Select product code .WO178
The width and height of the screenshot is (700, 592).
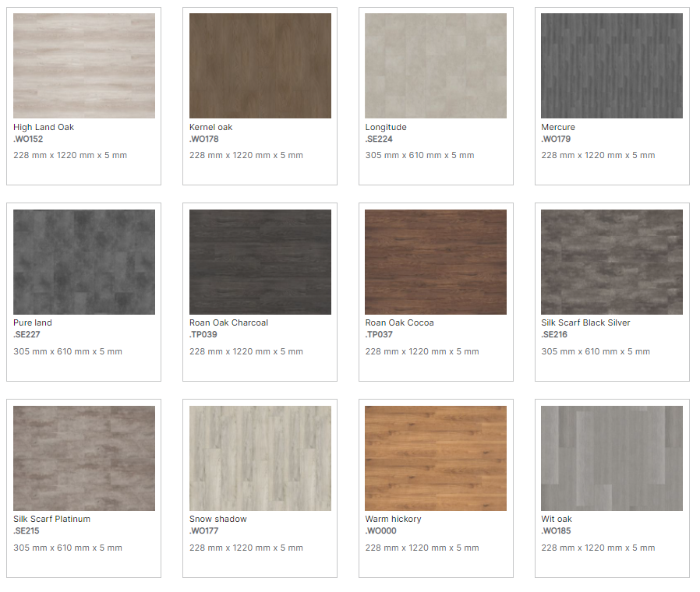pyautogui.click(x=204, y=139)
